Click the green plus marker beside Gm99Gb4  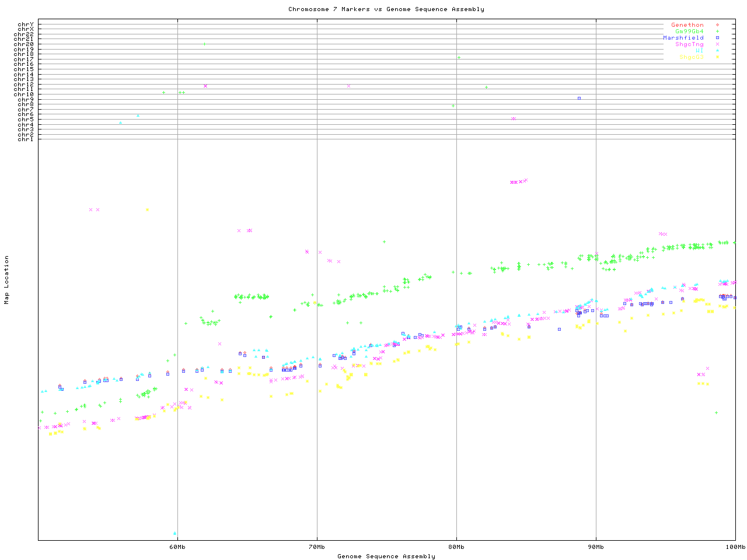(x=717, y=32)
